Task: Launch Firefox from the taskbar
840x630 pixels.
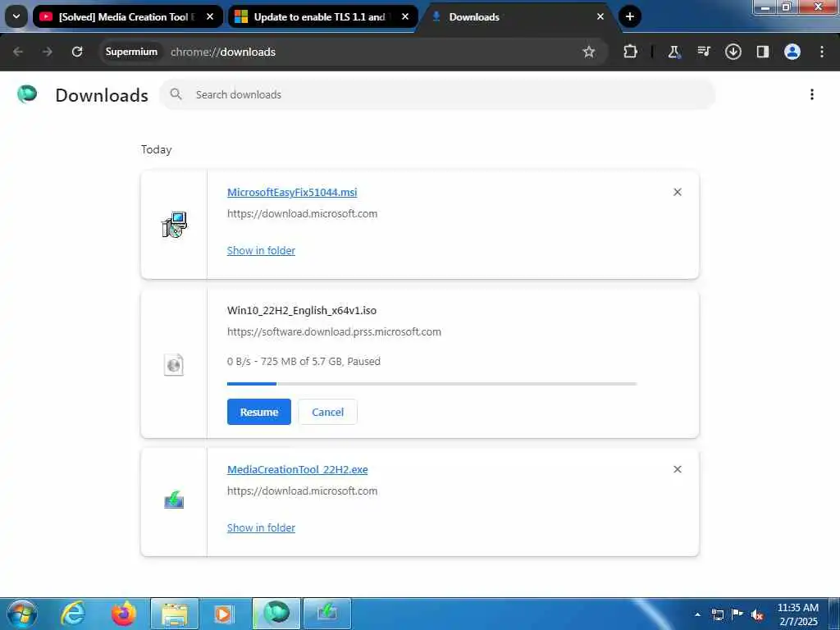Action: [124, 614]
